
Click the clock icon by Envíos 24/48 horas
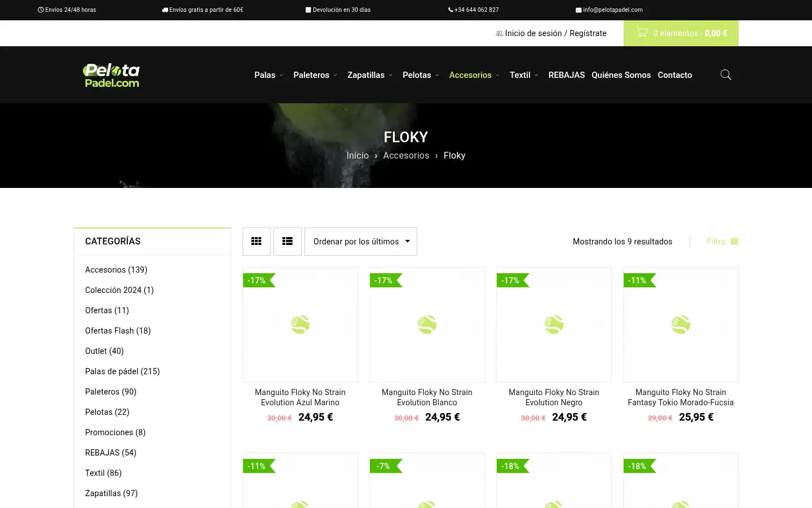pyautogui.click(x=41, y=10)
